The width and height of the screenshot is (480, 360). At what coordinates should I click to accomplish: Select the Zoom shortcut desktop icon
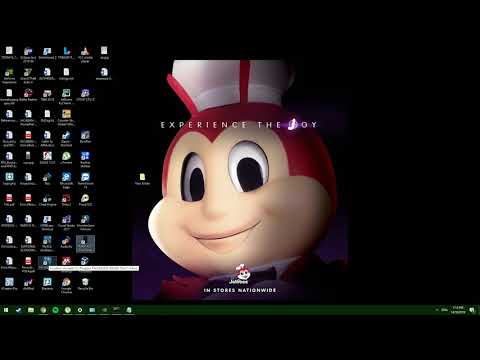pos(66,138)
